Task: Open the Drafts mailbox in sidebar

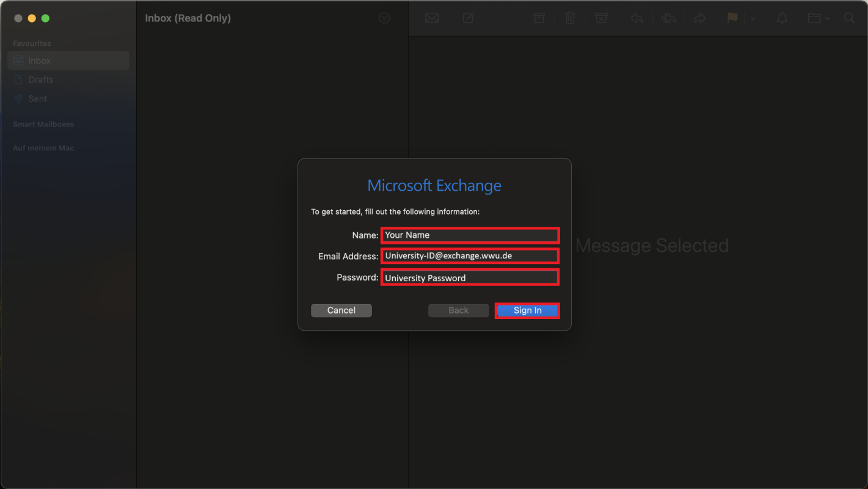Action: point(40,79)
